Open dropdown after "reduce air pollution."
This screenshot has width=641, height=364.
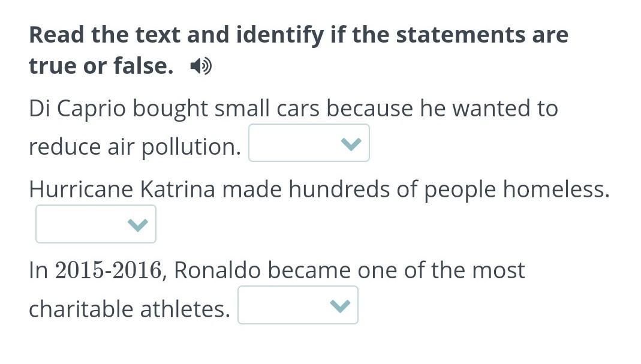308,143
